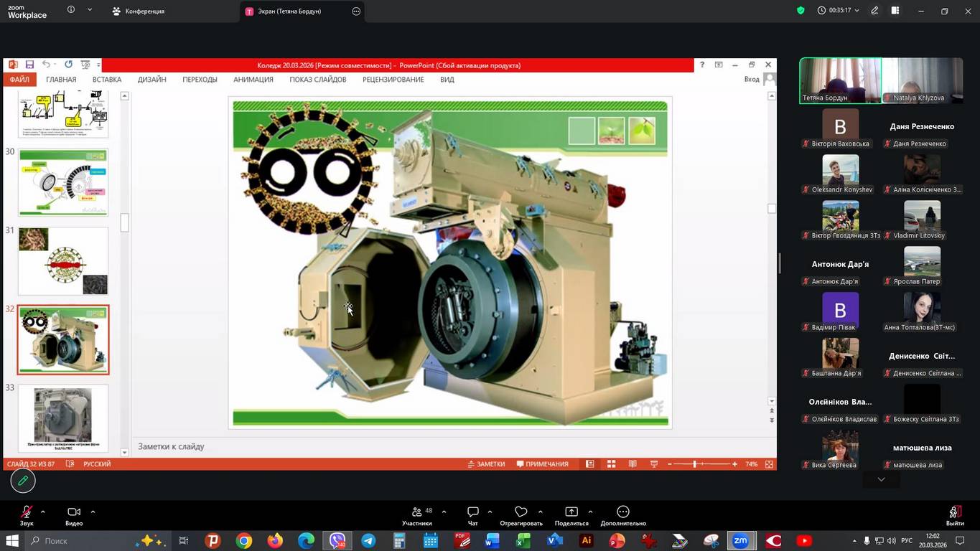Open the Zoom annotation pencil tool
The width and height of the screenshot is (980, 551).
[23, 481]
